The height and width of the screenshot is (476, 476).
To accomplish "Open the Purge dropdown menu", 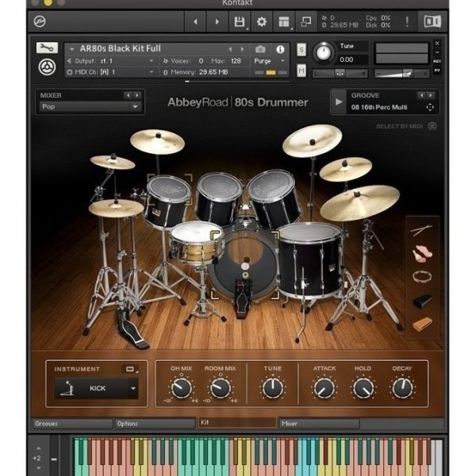I will pyautogui.click(x=269, y=61).
